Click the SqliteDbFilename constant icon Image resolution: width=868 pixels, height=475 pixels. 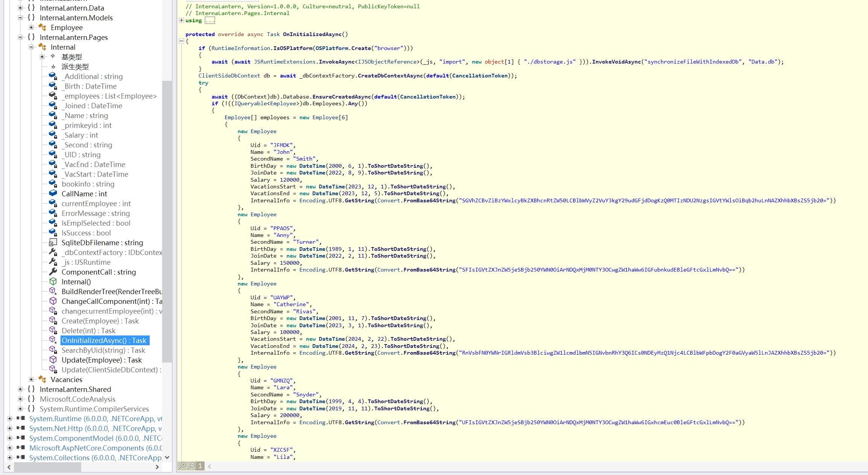[x=53, y=242]
